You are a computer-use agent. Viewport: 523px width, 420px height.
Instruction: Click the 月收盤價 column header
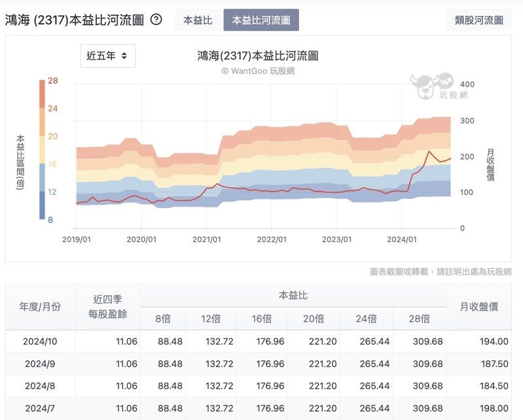coord(479,307)
